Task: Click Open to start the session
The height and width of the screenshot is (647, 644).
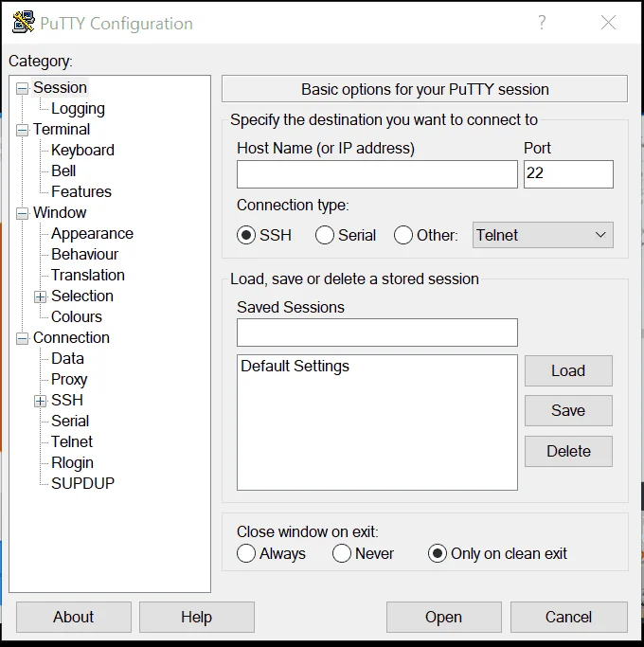Action: [444, 617]
